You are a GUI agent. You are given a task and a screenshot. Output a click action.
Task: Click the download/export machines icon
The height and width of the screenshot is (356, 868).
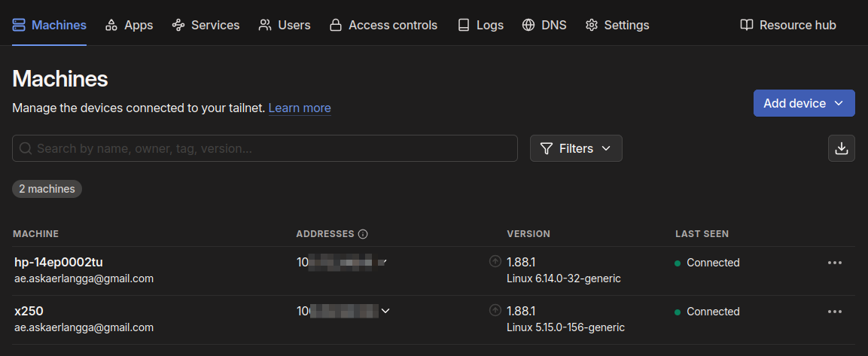(x=841, y=148)
